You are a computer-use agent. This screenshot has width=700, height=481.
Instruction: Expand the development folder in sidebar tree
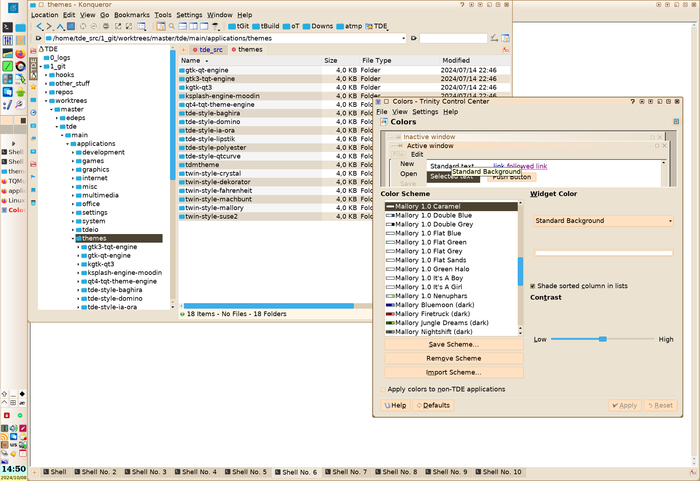tap(75, 152)
